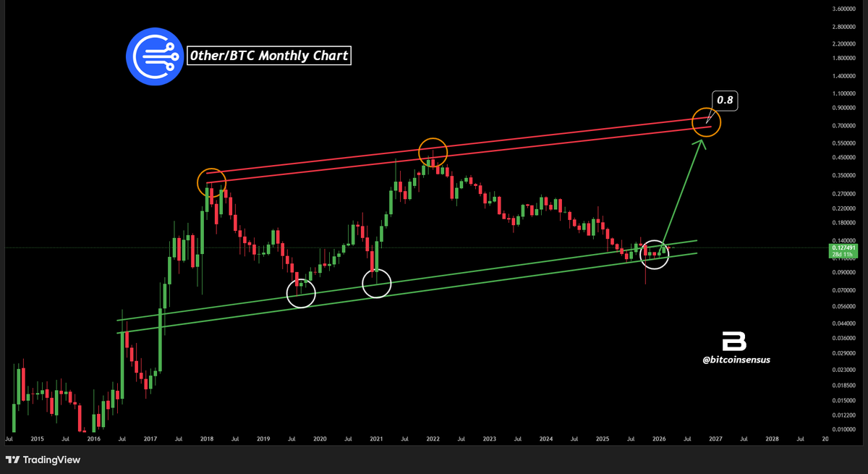Click the 0.015000 price axis label
The width and height of the screenshot is (868, 474).
(x=846, y=399)
